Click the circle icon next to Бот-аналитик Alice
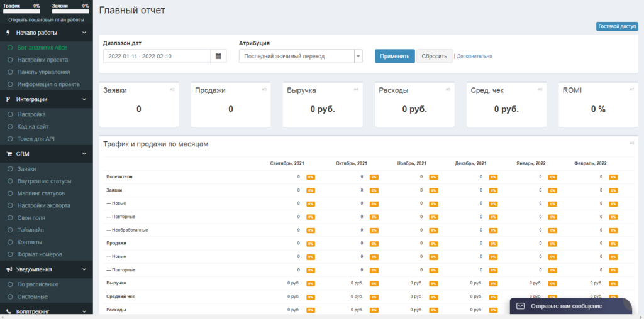 coord(10,48)
